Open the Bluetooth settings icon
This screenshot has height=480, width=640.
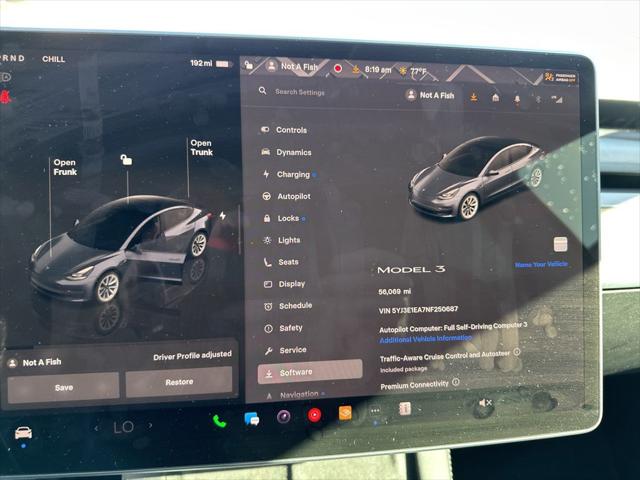pyautogui.click(x=538, y=99)
